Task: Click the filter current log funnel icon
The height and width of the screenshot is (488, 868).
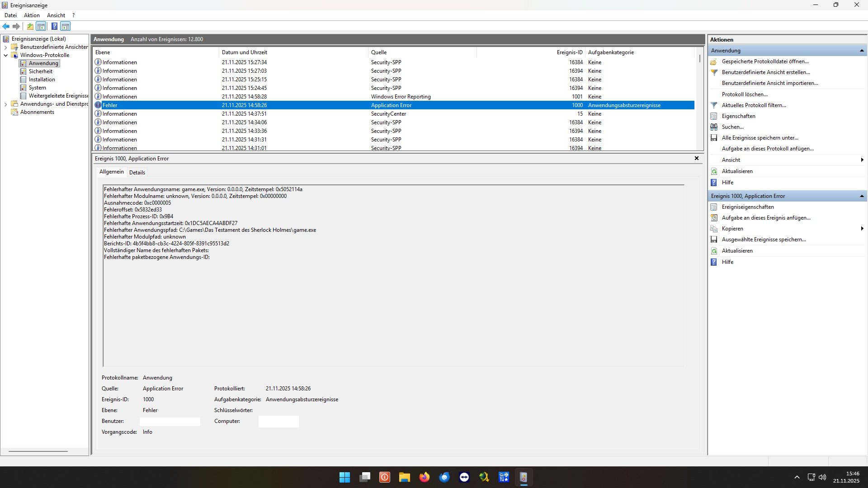Action: tap(714, 105)
